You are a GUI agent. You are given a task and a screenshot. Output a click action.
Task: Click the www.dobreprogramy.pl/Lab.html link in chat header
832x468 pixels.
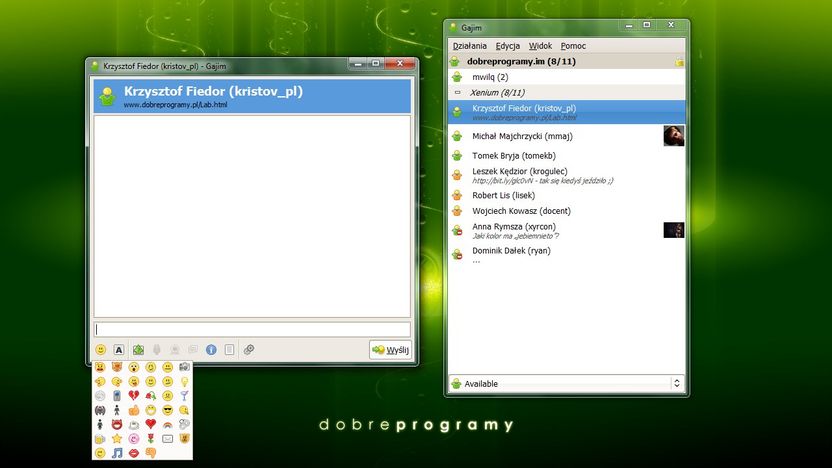(x=176, y=105)
